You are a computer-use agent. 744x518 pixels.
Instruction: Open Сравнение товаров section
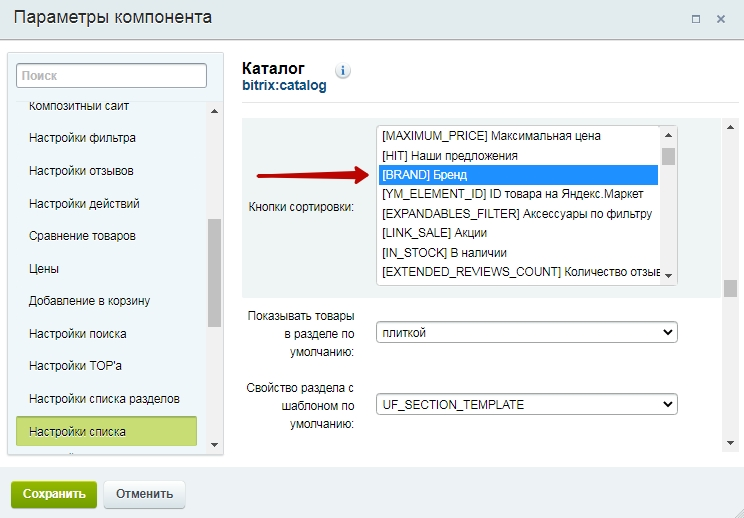point(82,236)
